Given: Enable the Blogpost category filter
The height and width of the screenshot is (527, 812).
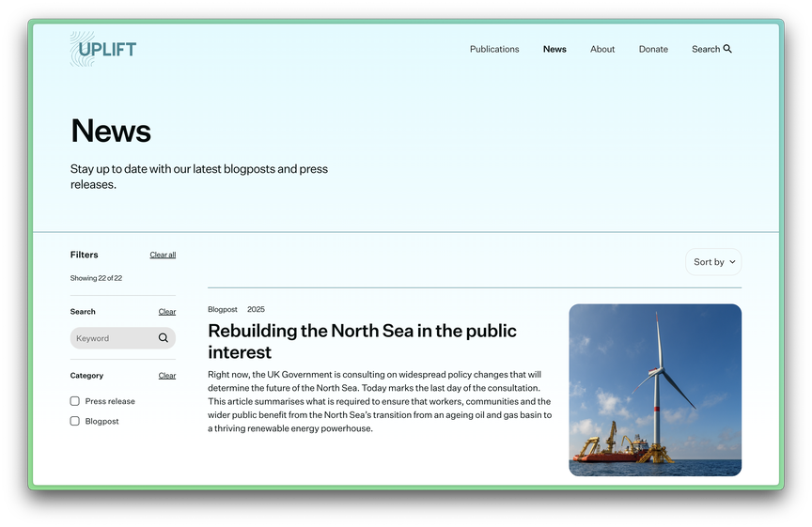Looking at the screenshot, I should click(x=75, y=421).
